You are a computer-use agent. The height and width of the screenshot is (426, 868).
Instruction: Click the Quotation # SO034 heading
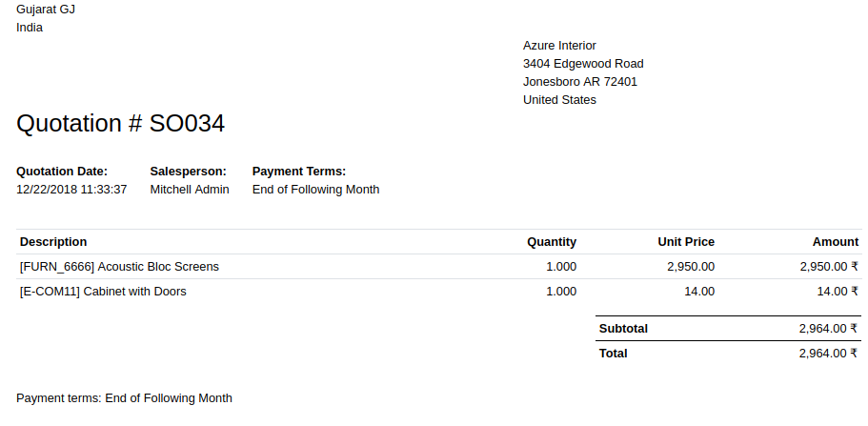pos(120,123)
